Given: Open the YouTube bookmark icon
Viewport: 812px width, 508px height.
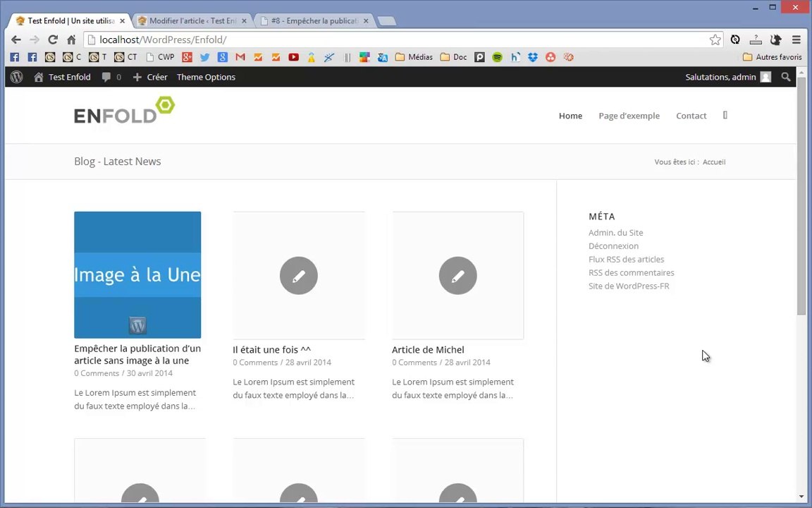Looking at the screenshot, I should tap(294, 57).
